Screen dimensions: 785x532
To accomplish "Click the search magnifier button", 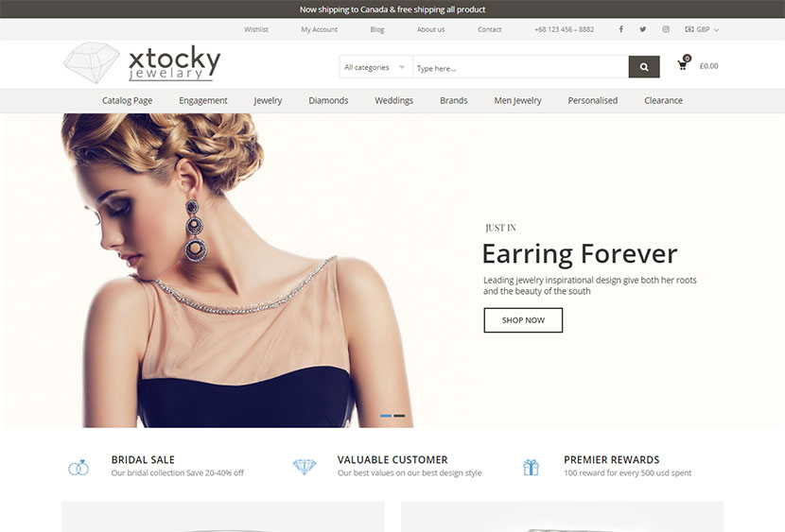I will [644, 67].
